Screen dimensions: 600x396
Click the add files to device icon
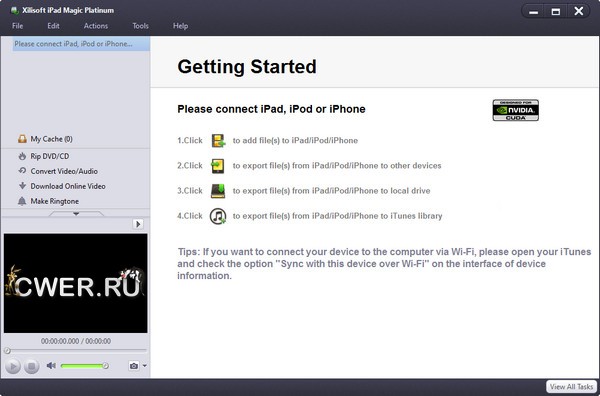(x=218, y=140)
